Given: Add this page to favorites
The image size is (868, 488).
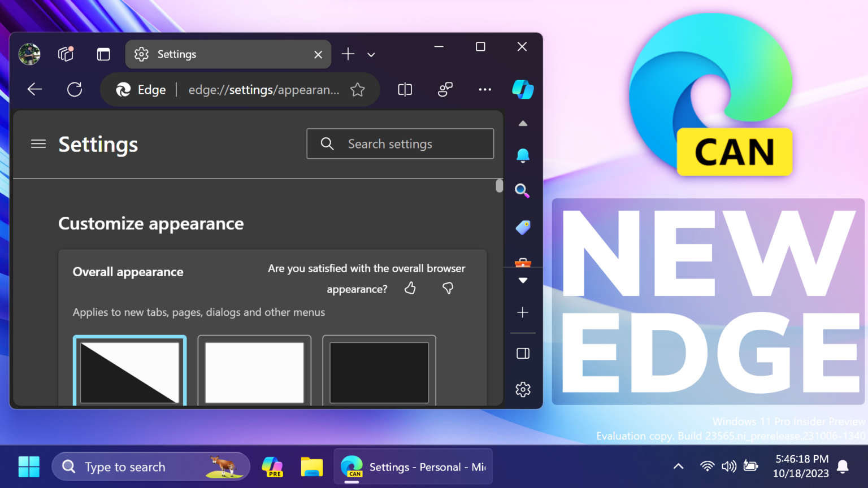Looking at the screenshot, I should (x=357, y=89).
